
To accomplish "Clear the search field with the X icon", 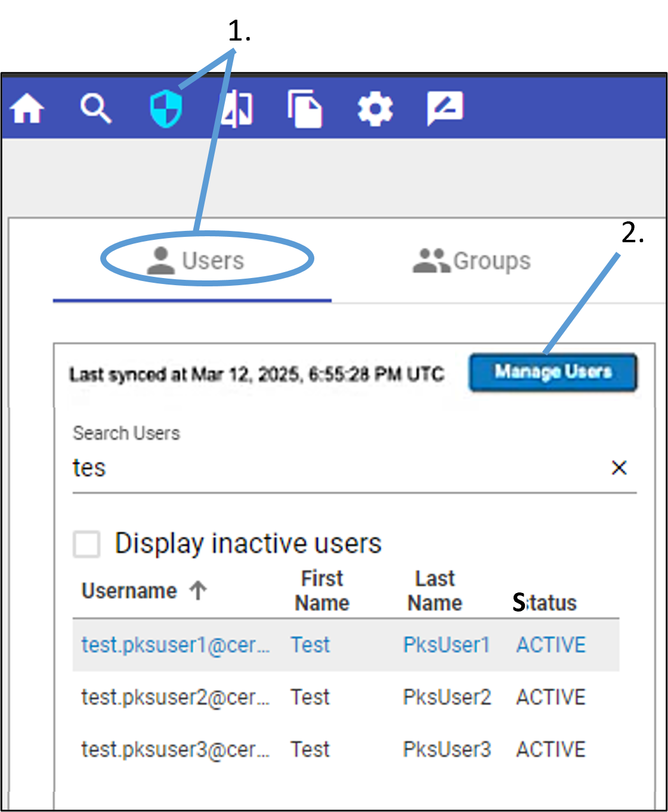I will click(x=619, y=468).
